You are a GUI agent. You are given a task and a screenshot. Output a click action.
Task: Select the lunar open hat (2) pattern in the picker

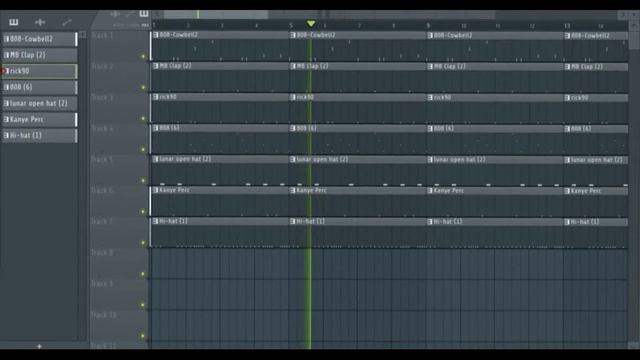[x=40, y=103]
